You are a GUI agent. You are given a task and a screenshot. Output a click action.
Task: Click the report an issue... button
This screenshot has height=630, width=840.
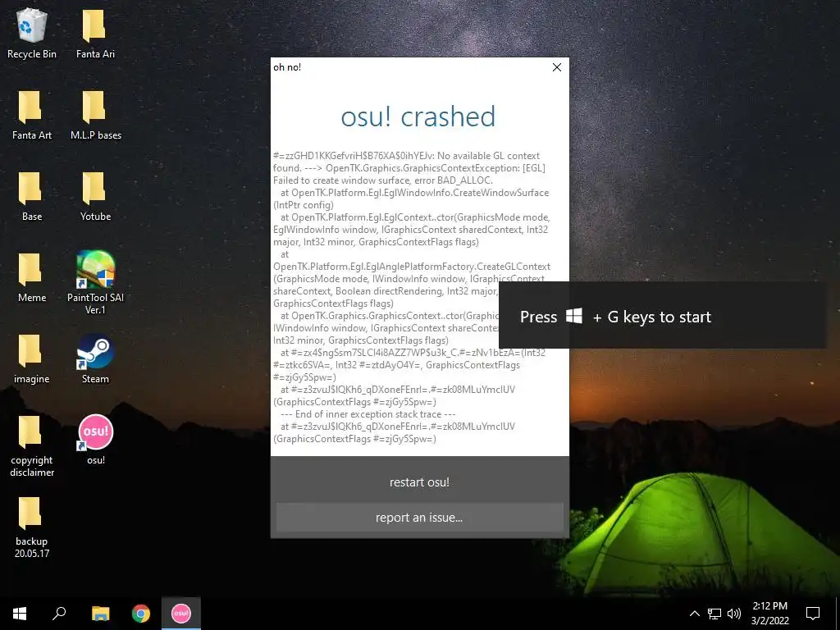tap(419, 518)
